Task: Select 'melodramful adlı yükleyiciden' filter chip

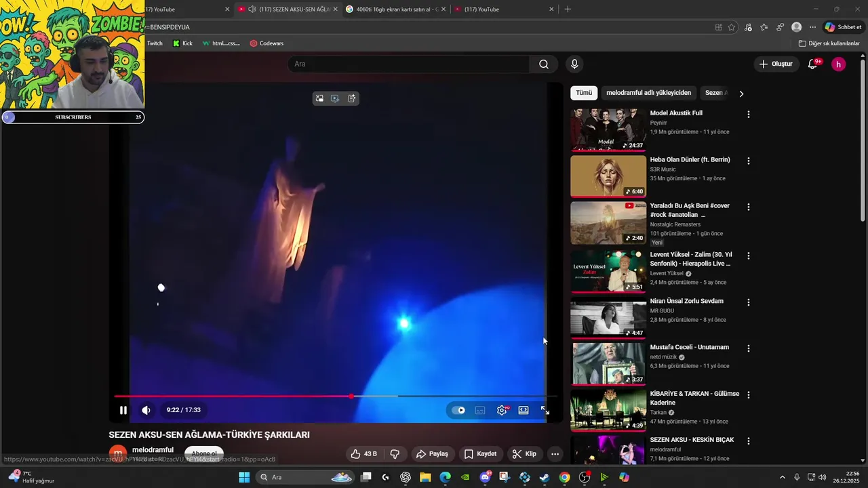Action: (x=649, y=93)
